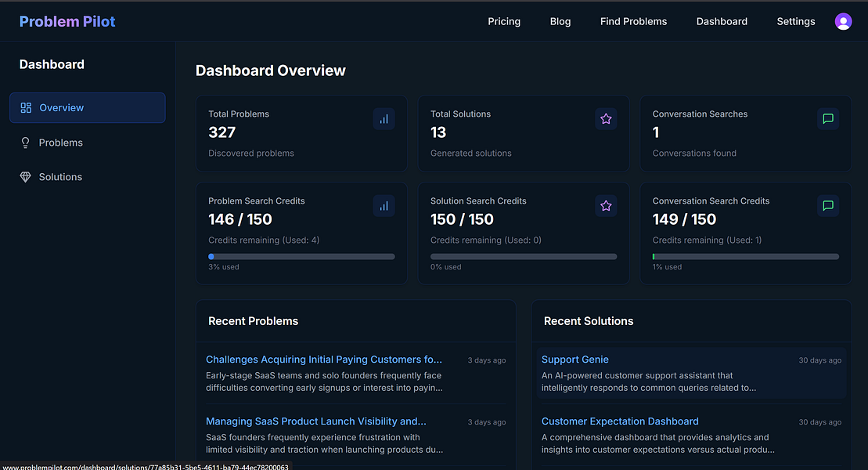
Task: Click the Problem Pilot logo
Action: click(x=67, y=22)
